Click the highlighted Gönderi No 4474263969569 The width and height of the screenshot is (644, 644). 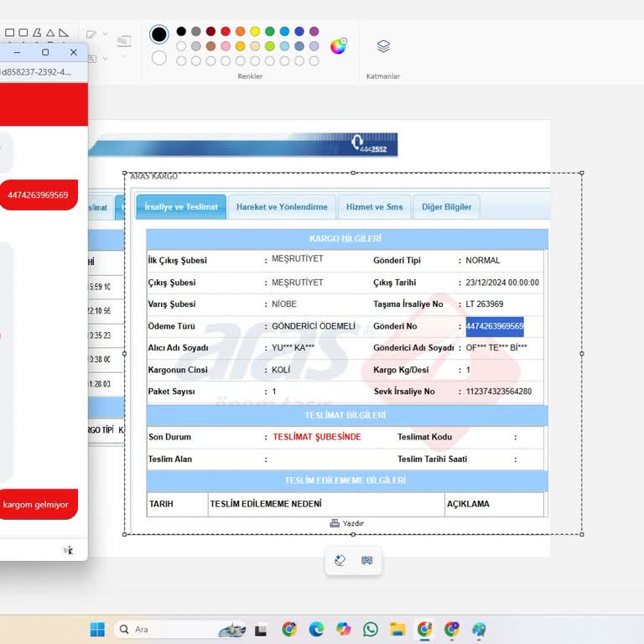[x=495, y=326]
